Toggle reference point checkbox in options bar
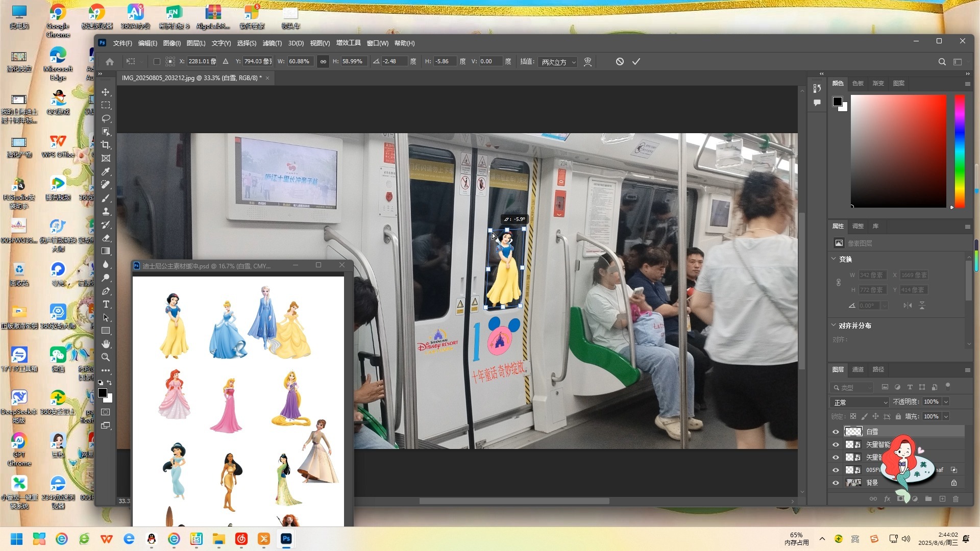The width and height of the screenshot is (980, 551). coord(157,61)
